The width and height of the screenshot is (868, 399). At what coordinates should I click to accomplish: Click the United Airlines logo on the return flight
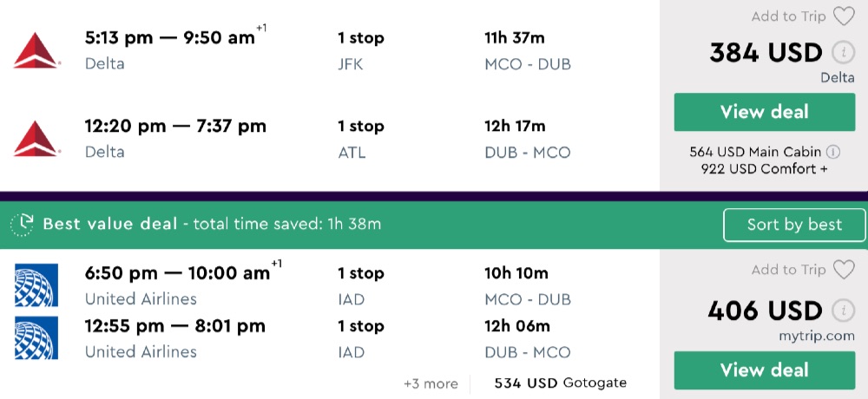pos(36,338)
